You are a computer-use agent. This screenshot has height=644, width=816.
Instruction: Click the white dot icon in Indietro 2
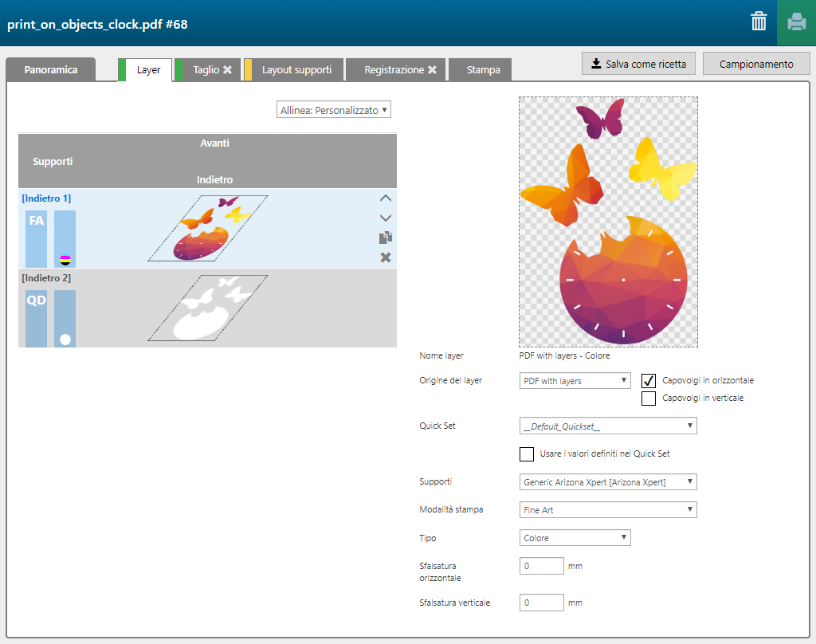click(65, 340)
